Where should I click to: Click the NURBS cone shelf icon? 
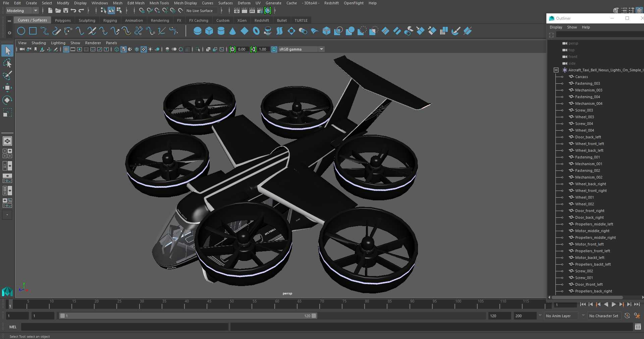click(232, 31)
